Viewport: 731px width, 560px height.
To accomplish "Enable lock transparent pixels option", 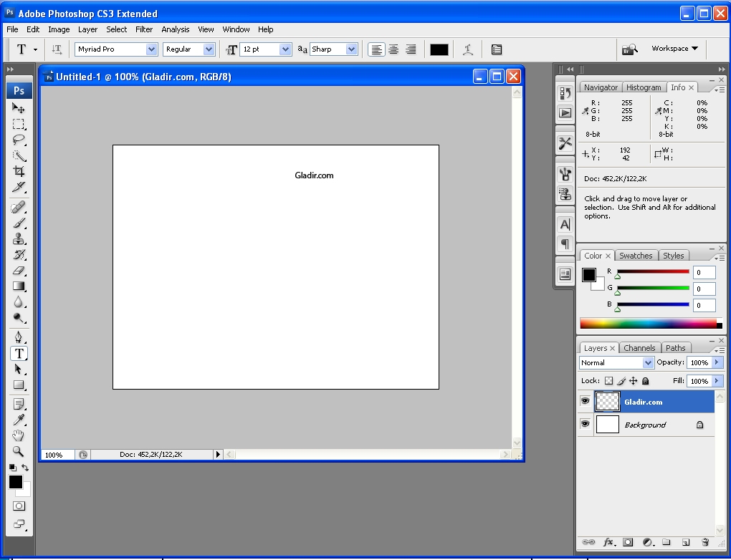I will pyautogui.click(x=608, y=382).
